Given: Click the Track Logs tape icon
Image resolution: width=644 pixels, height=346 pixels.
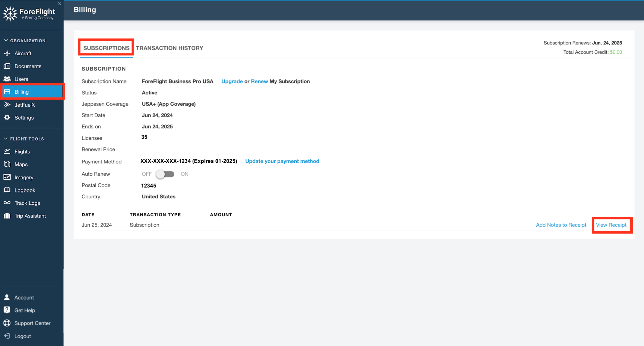Looking at the screenshot, I should pos(7,203).
